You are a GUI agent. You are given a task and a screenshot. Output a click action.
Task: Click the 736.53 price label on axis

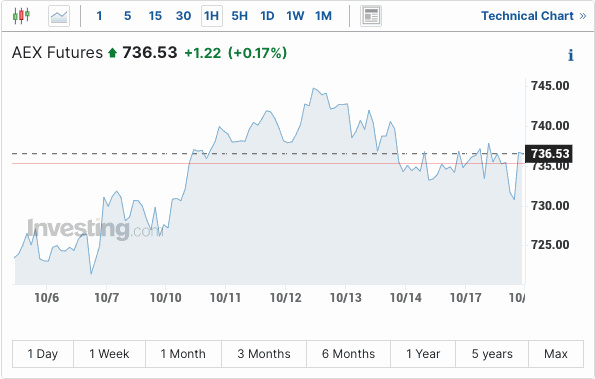pos(549,154)
